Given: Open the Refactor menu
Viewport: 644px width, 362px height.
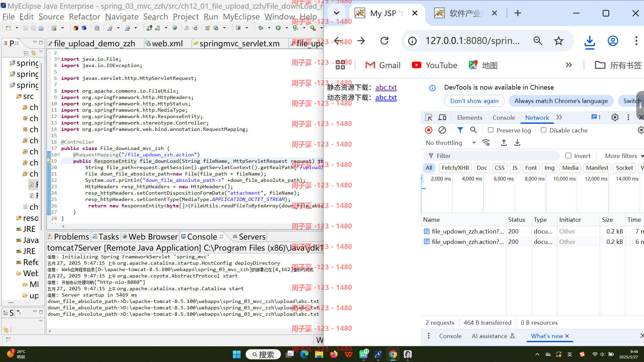Looking at the screenshot, I should tap(84, 16).
